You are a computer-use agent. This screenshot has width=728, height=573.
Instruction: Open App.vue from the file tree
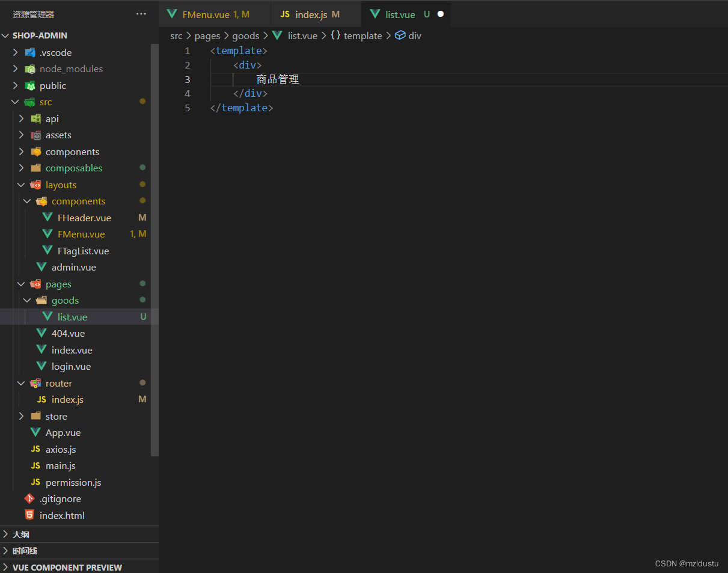75,432
